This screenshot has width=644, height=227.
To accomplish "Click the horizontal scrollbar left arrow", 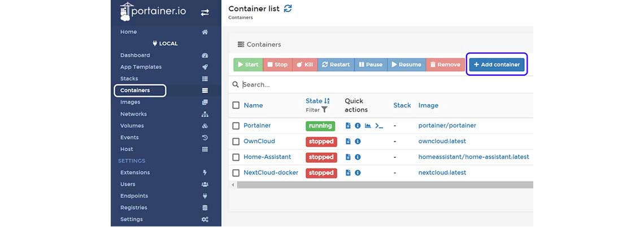I will [233, 185].
